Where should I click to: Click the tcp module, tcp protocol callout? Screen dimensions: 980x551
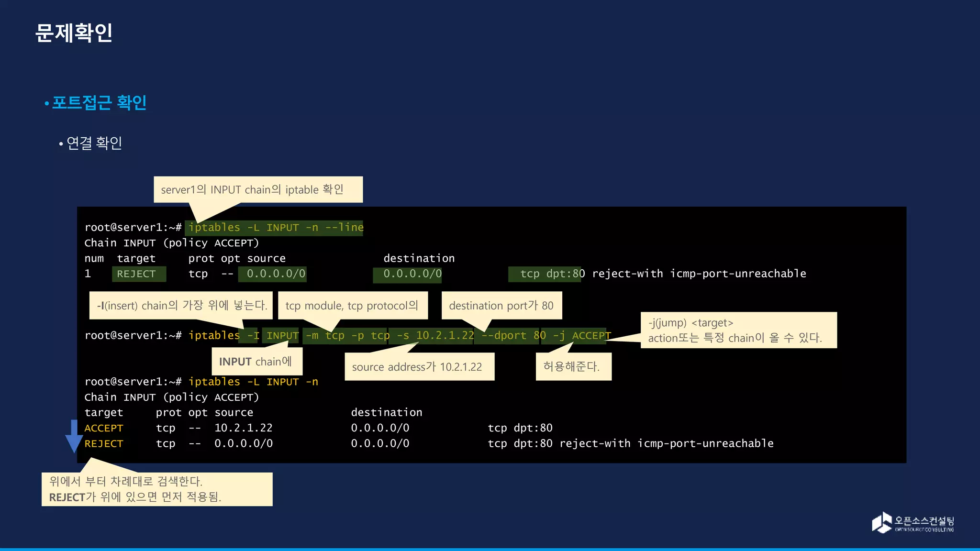coord(352,306)
